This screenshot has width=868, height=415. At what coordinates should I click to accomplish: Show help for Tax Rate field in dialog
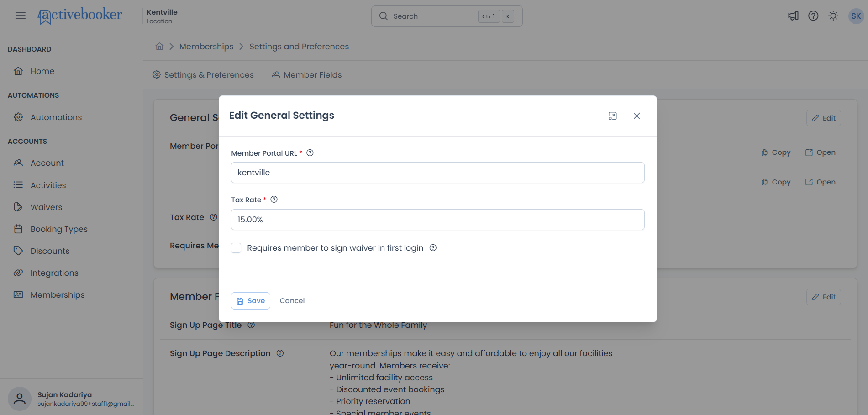pos(274,200)
